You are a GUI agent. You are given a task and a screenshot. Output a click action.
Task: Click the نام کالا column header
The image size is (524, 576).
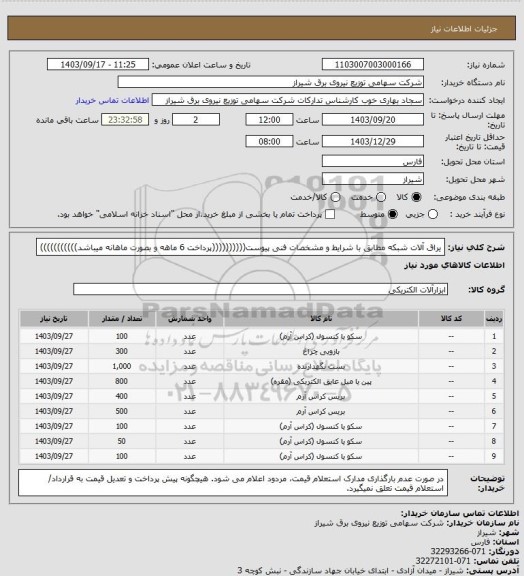(321, 319)
